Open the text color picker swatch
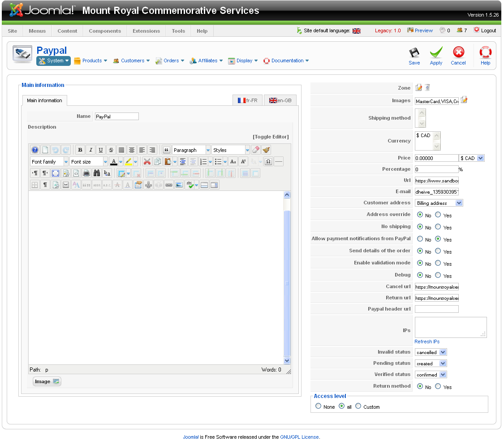Screen dimensions: 504x441 click(114, 162)
